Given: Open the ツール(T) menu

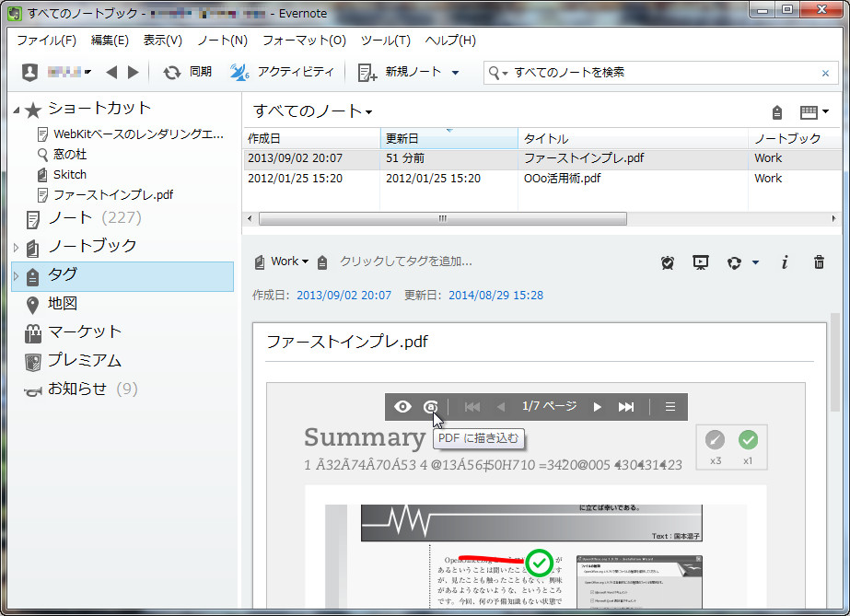Looking at the screenshot, I should click(386, 40).
